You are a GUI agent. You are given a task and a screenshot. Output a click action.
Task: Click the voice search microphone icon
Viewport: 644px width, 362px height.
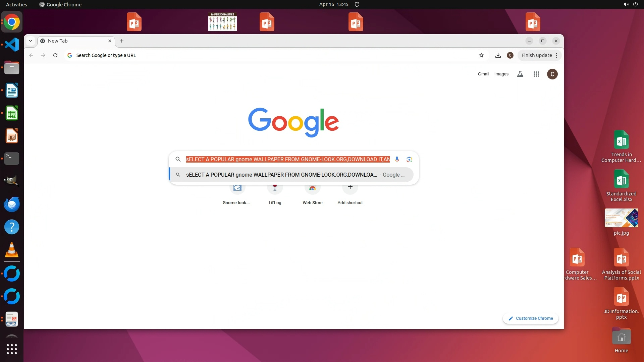point(397,159)
